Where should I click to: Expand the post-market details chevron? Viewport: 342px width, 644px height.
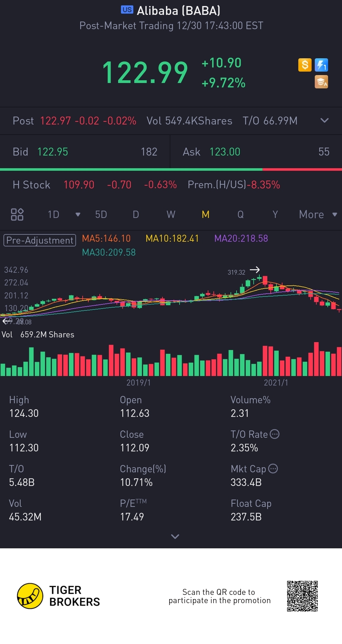pyautogui.click(x=324, y=120)
